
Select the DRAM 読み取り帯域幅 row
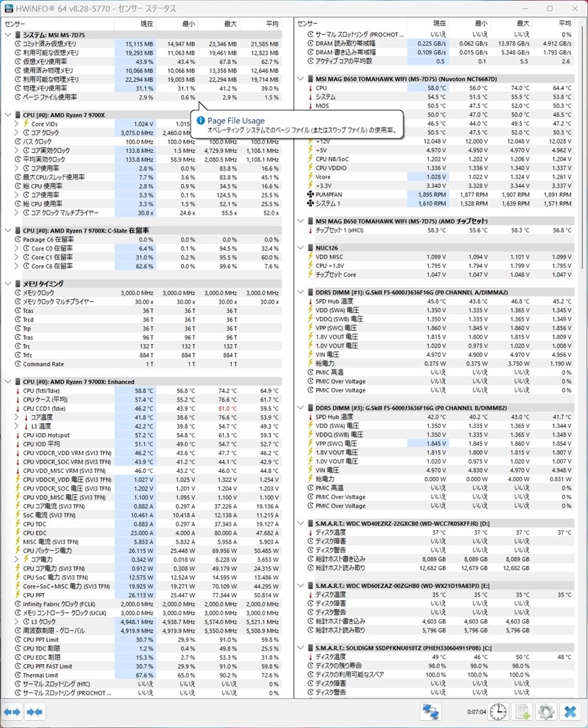439,43
